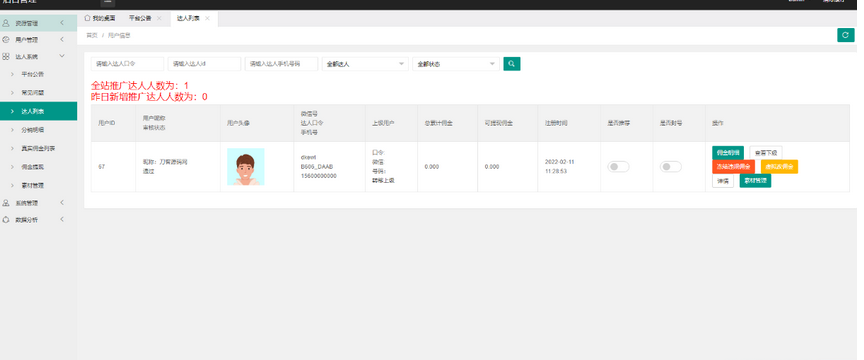Collapse the 达人系统 sidebar menu chevron

[62, 56]
